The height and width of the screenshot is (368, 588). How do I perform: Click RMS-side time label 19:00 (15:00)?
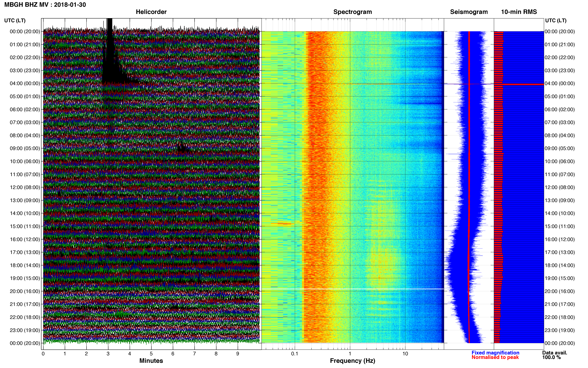tap(560, 278)
